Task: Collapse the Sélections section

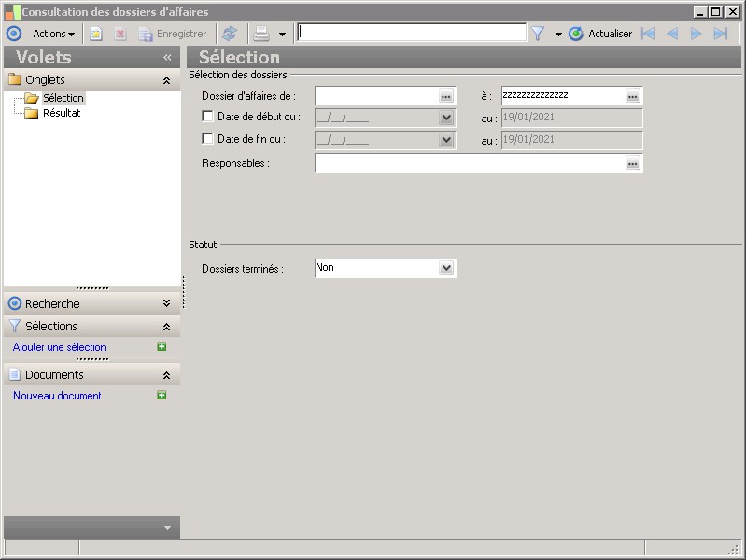Action: point(166,327)
